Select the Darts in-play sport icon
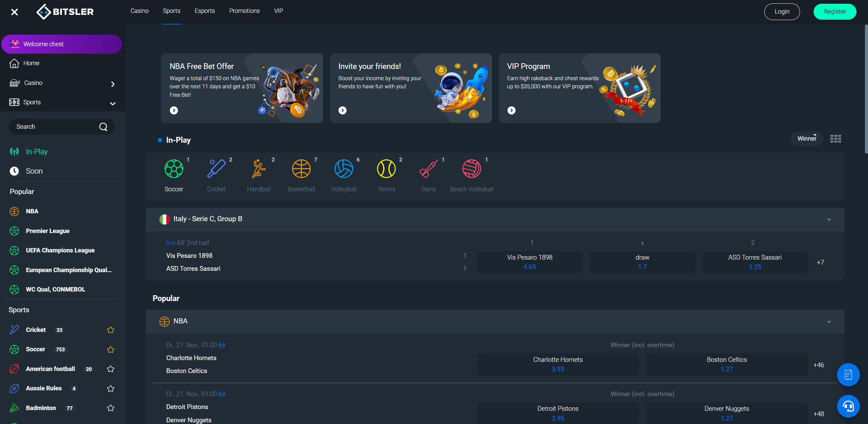This screenshot has width=868, height=424. (x=429, y=169)
